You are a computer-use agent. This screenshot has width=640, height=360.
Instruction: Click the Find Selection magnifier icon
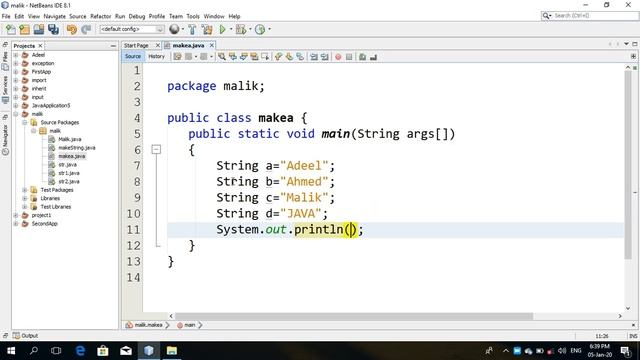pyautogui.click(x=222, y=57)
